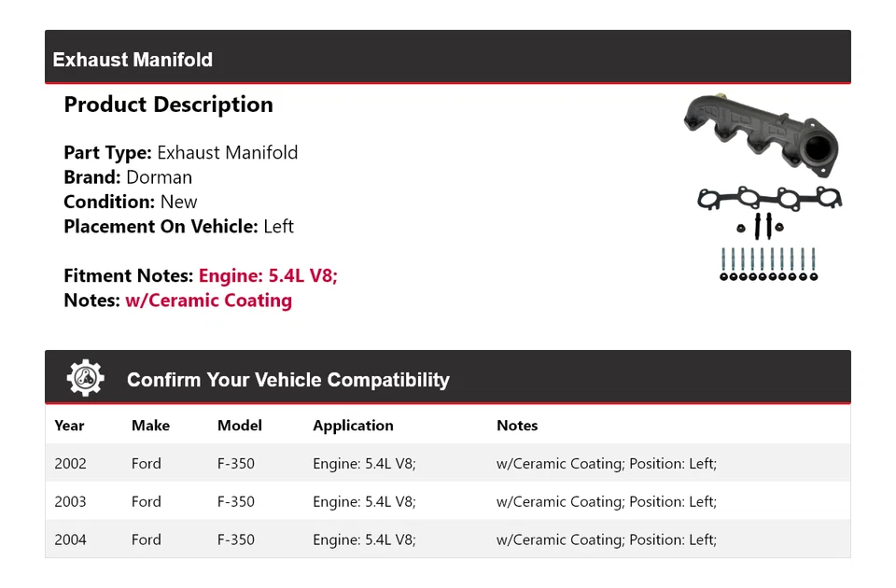Click the red w/Ceramic Coating note
Image resolution: width=896 pixels, height=588 pixels.
(208, 301)
